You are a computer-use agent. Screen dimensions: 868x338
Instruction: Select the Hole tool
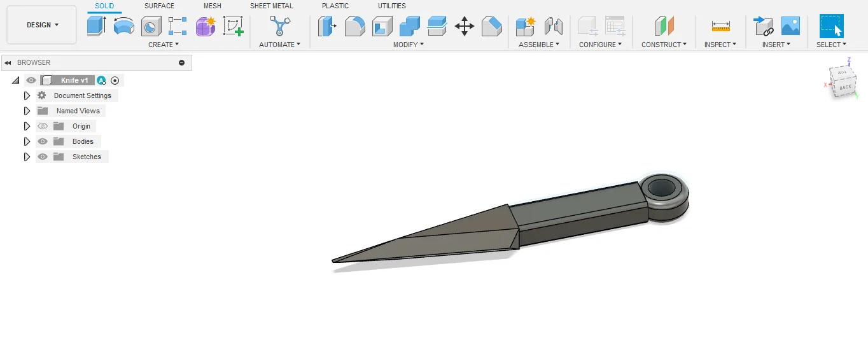[x=151, y=26]
